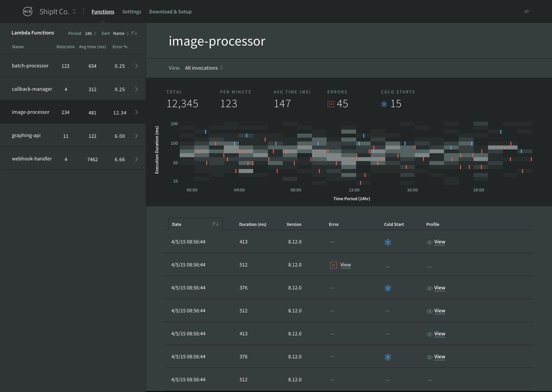The height and width of the screenshot is (392, 552).
Task: Click the cold start snowflake in first row
Action: click(x=388, y=242)
